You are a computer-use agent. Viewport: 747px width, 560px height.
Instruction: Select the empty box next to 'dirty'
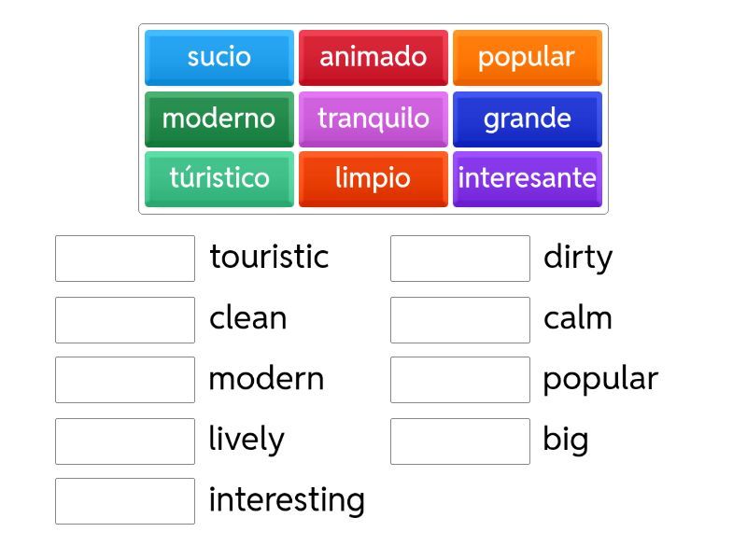coord(460,259)
